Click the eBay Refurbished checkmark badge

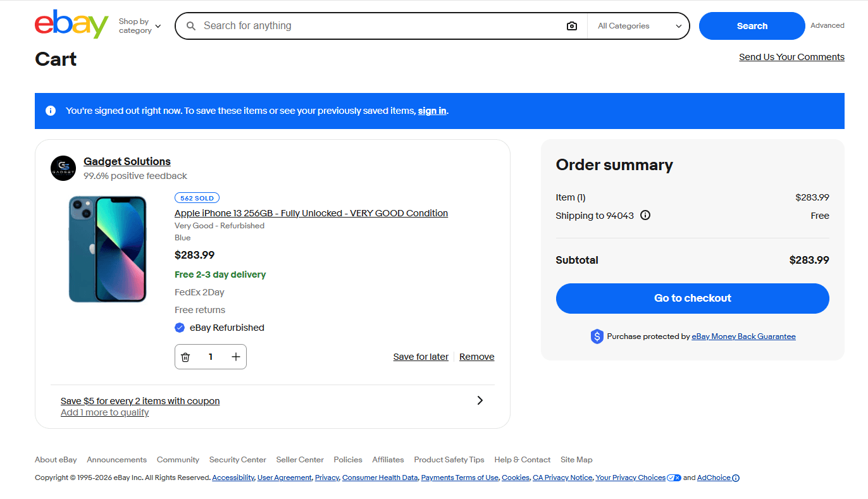click(x=180, y=328)
